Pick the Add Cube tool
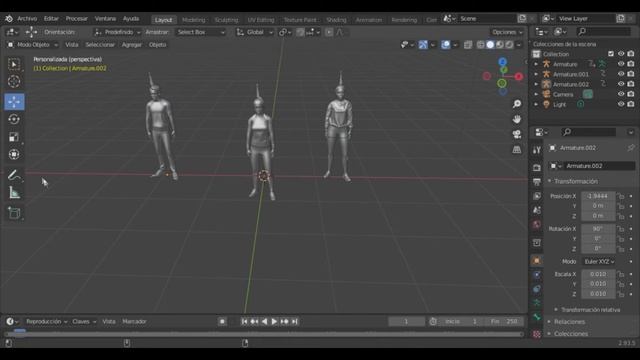The height and width of the screenshot is (360, 640). (14, 213)
